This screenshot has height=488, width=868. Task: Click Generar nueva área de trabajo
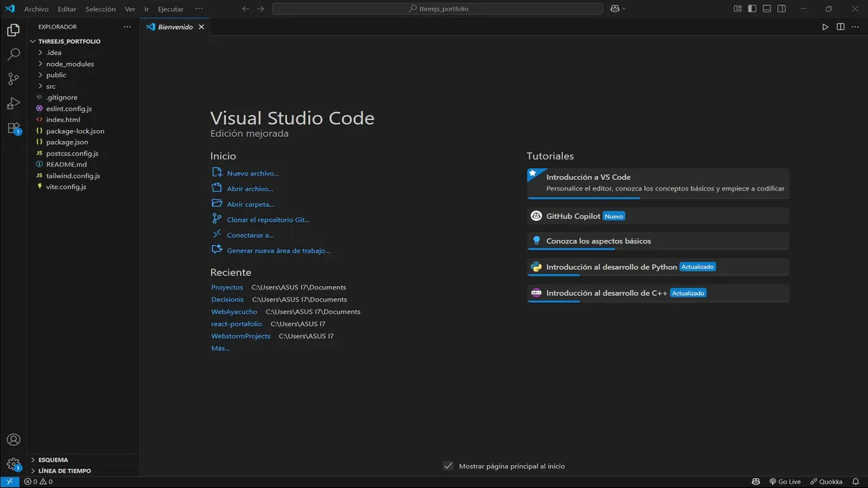279,251
